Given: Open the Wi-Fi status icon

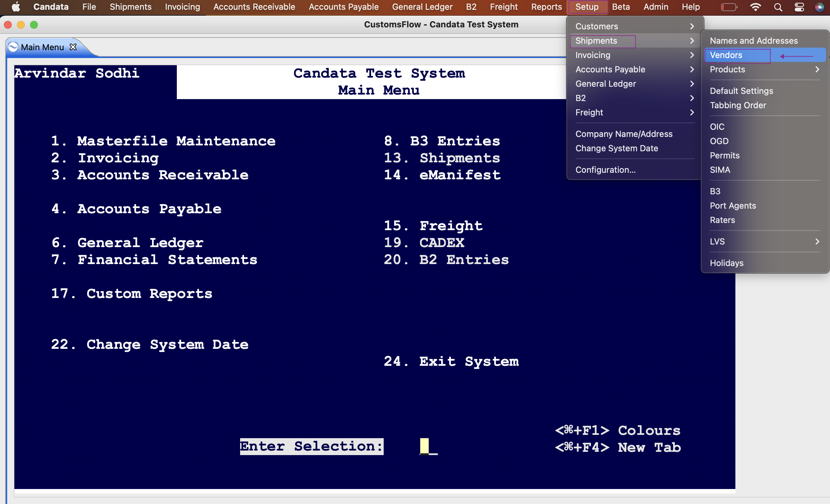Looking at the screenshot, I should pos(756,7).
